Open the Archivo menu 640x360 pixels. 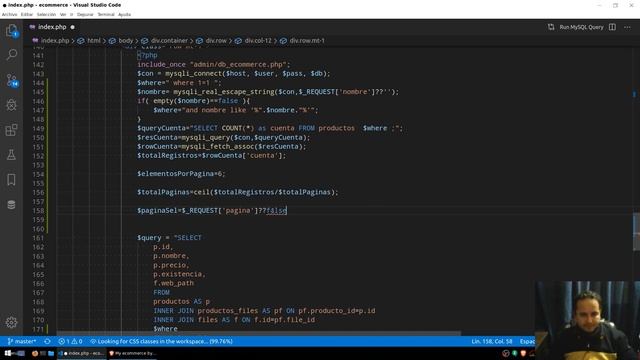coord(9,14)
